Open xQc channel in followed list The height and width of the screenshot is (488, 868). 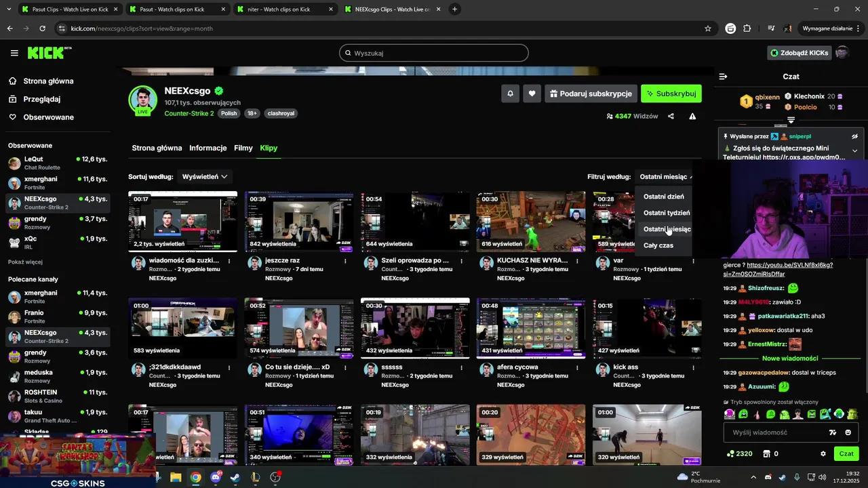pyautogui.click(x=57, y=243)
